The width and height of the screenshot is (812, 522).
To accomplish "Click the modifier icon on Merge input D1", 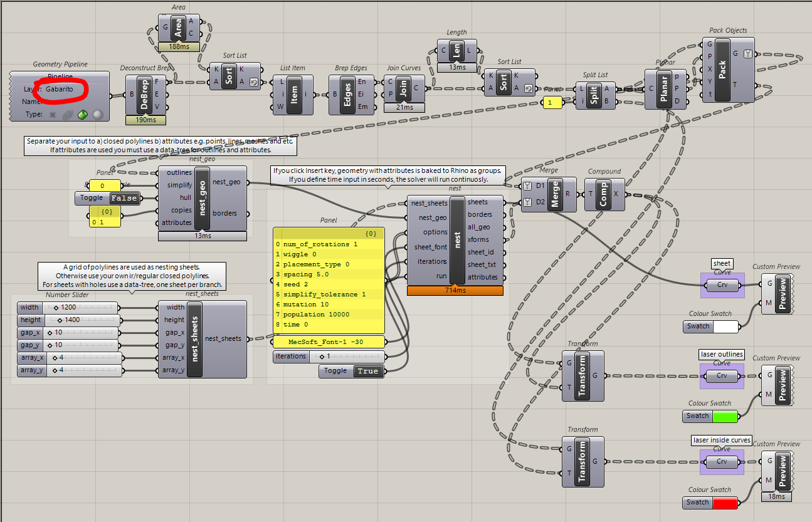I will click(x=528, y=186).
